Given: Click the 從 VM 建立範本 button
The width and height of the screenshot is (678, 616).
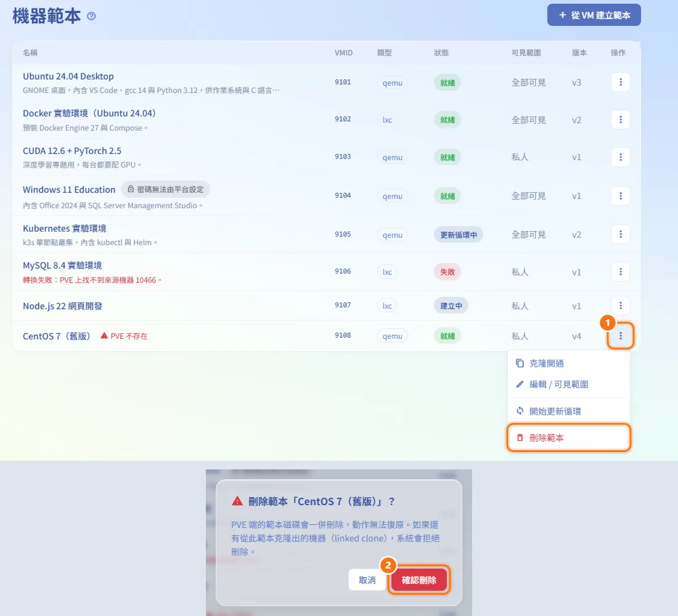Looking at the screenshot, I should (594, 15).
